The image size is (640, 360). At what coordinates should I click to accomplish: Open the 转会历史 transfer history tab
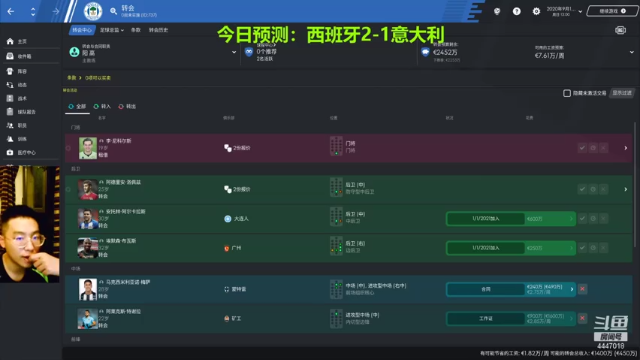(x=158, y=30)
